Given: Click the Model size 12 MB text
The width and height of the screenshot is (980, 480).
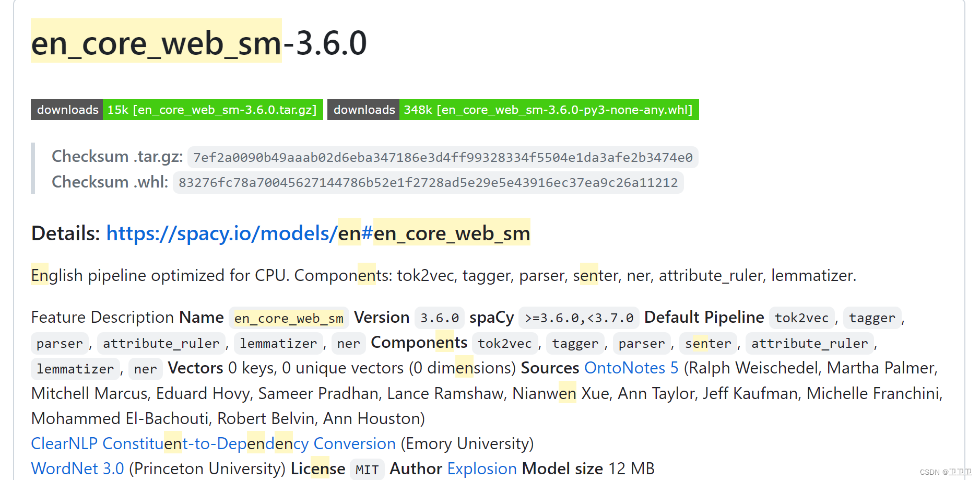Looking at the screenshot, I should pos(588,469).
